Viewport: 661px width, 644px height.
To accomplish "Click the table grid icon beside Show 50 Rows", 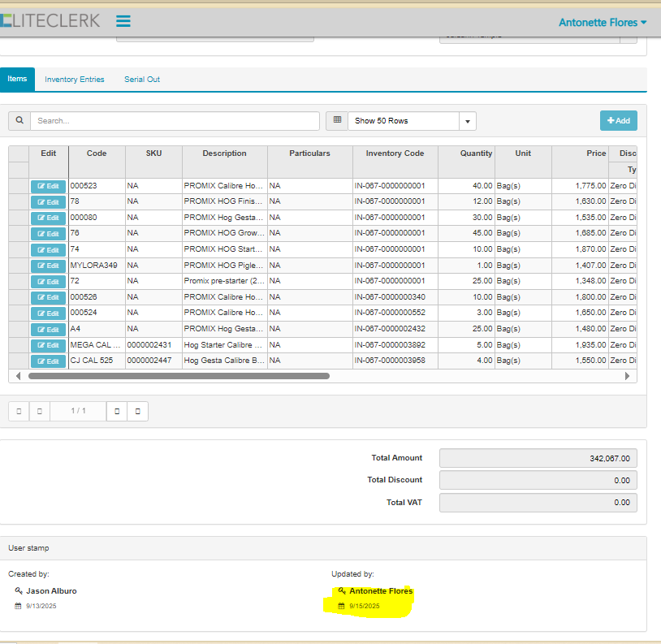I will click(x=336, y=121).
